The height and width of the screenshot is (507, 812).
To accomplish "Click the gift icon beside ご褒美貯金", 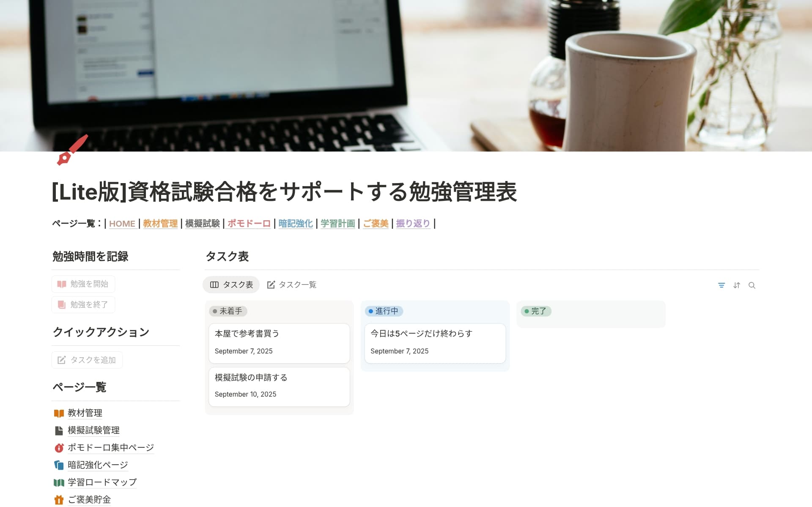I will [59, 500].
